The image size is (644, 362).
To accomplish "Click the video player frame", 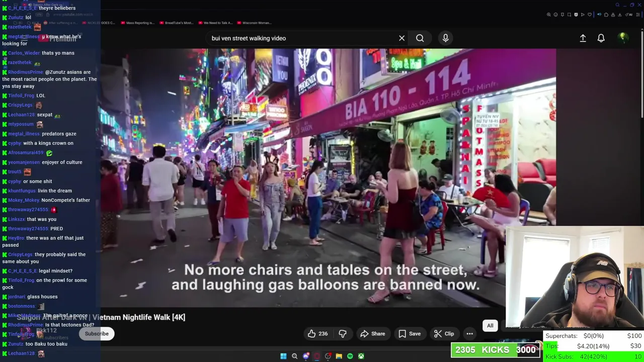I will [328, 177].
